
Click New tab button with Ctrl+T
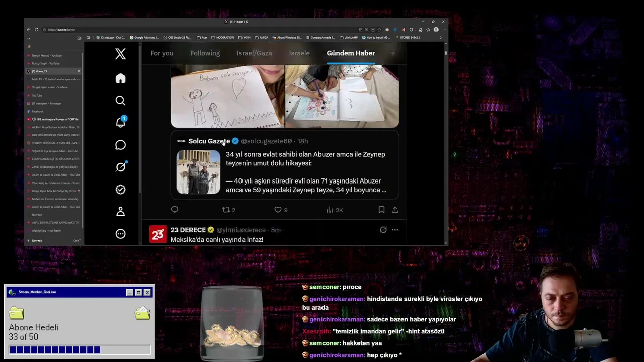pos(54,241)
